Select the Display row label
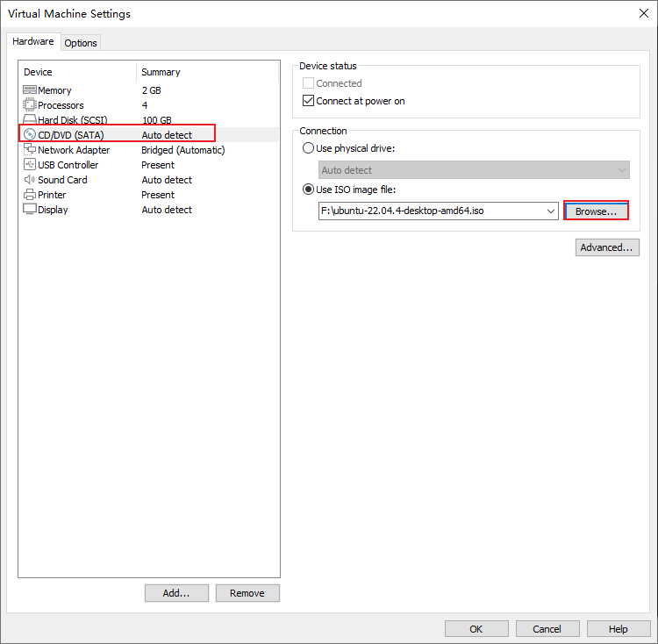This screenshot has width=658, height=644. pos(53,210)
